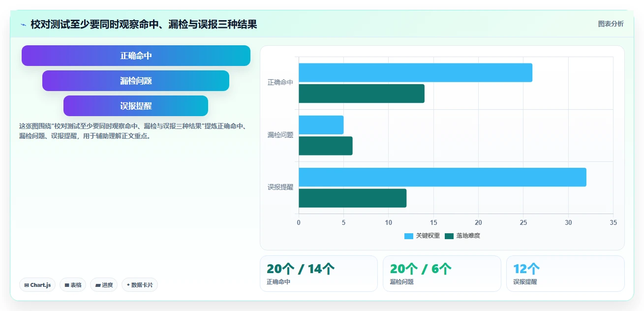The width and height of the screenshot is (644, 311).
Task: Select the 漏检问题 funnel bar
Action: tap(136, 81)
